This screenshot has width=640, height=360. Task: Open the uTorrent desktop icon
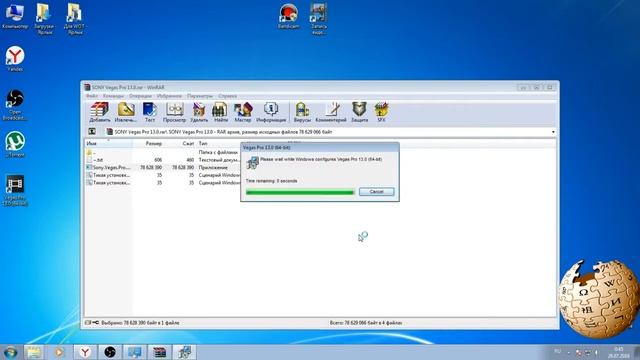point(15,144)
